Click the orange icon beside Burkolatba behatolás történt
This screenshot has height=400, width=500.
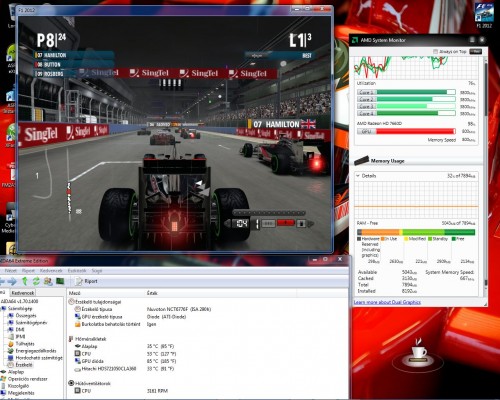coord(78,324)
